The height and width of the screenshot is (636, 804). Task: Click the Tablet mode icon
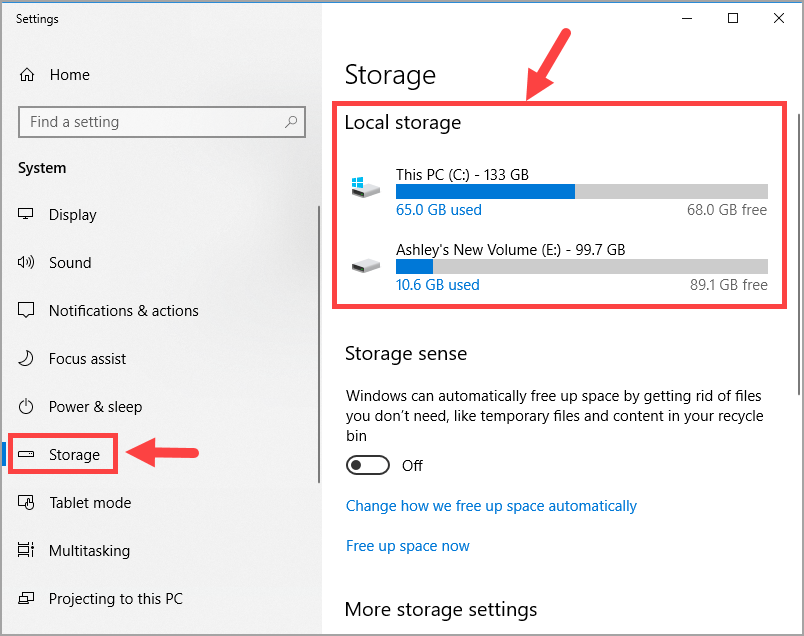(x=27, y=503)
